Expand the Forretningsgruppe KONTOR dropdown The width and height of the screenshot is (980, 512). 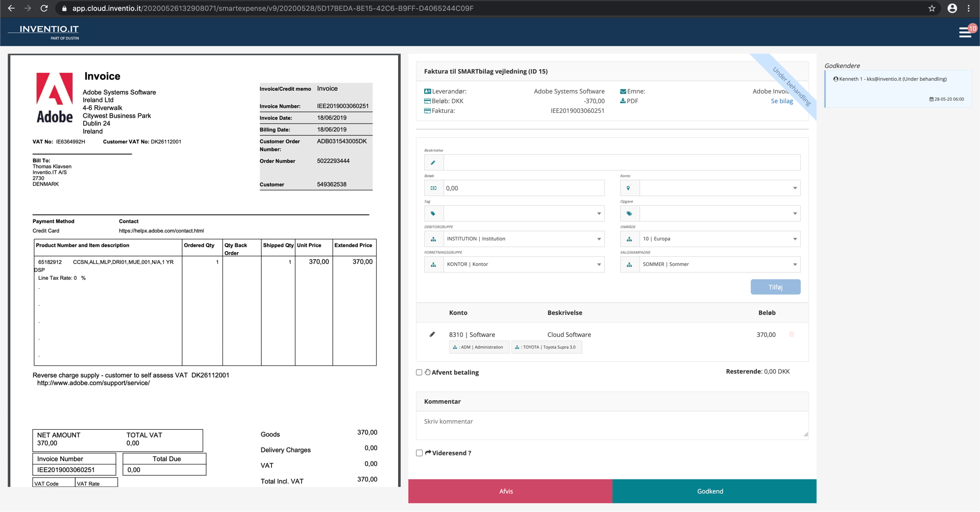coord(524,264)
